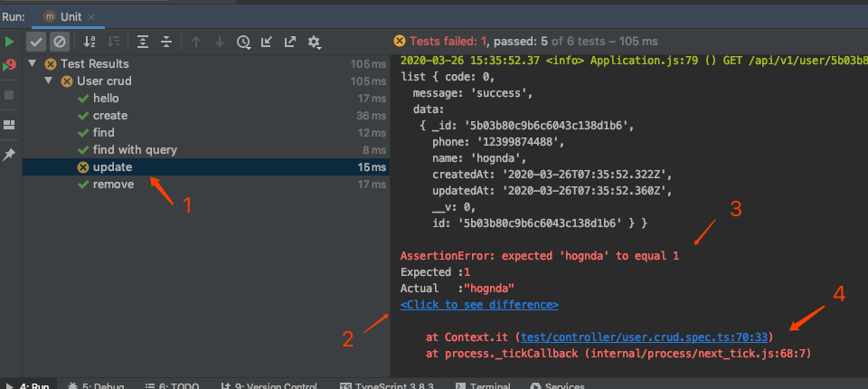Screen dimensions: 868x389
Task: Pin the Run tab
Action: pyautogui.click(x=9, y=154)
